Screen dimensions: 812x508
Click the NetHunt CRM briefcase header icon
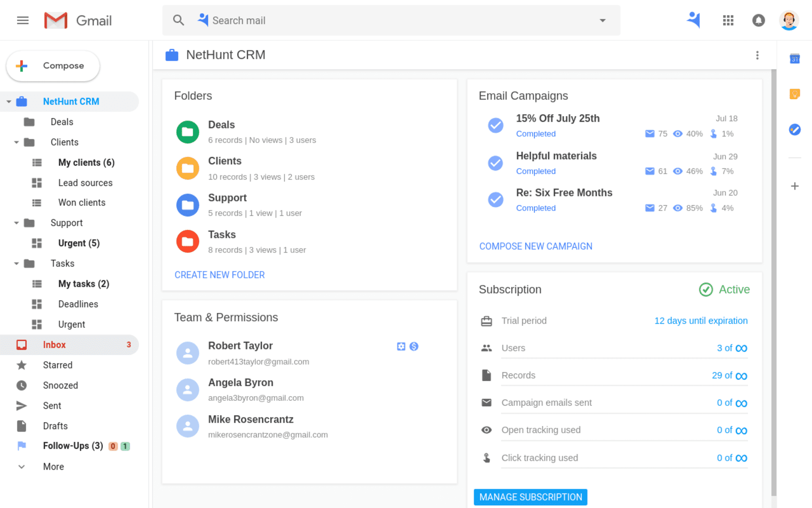point(172,55)
